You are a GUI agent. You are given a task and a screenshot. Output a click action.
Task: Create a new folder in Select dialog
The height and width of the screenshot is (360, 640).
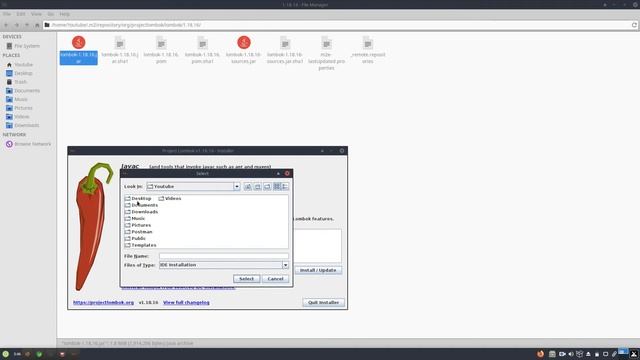tap(267, 187)
